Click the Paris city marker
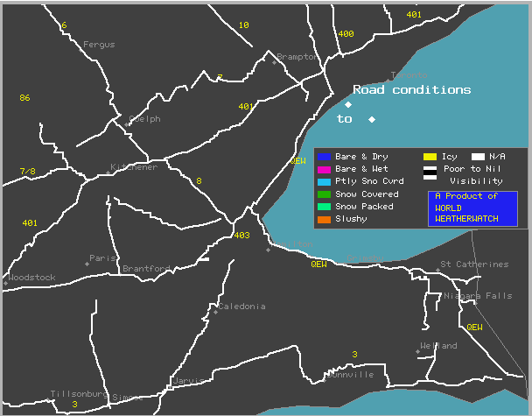The width and height of the screenshot is (532, 416). [87, 264]
